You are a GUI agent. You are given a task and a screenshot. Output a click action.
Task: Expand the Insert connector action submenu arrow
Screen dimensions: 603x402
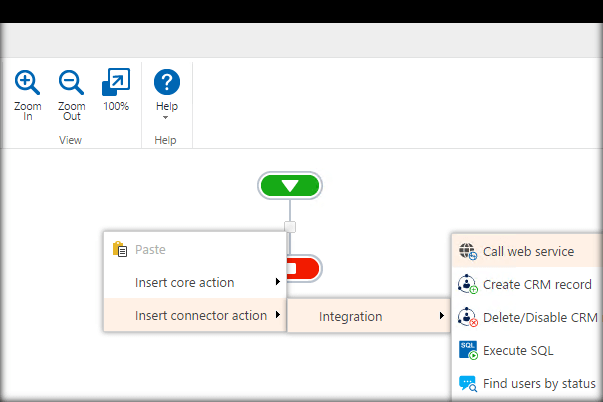tap(277, 316)
